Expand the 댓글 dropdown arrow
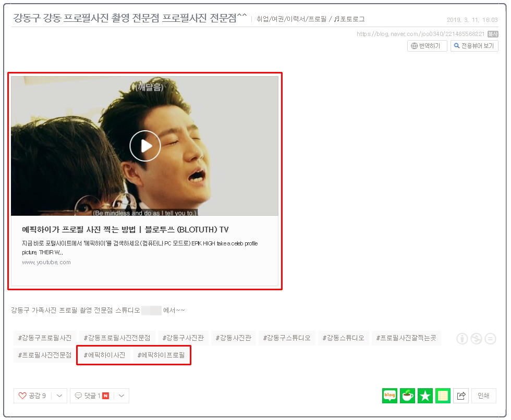Screen dimensions: 511x420 pos(121,396)
